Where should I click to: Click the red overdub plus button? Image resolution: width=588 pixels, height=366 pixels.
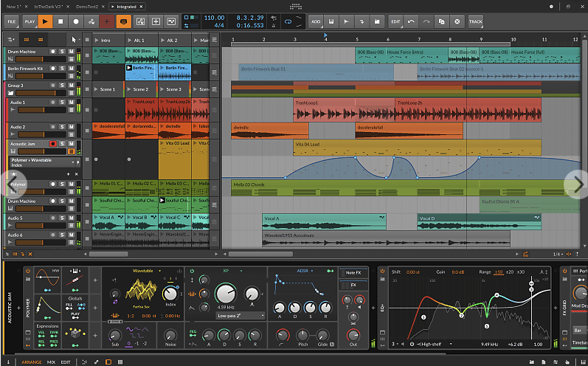[x=107, y=21]
